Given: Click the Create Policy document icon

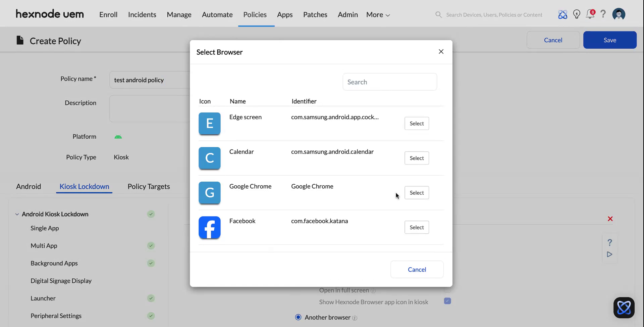Looking at the screenshot, I should 20,40.
